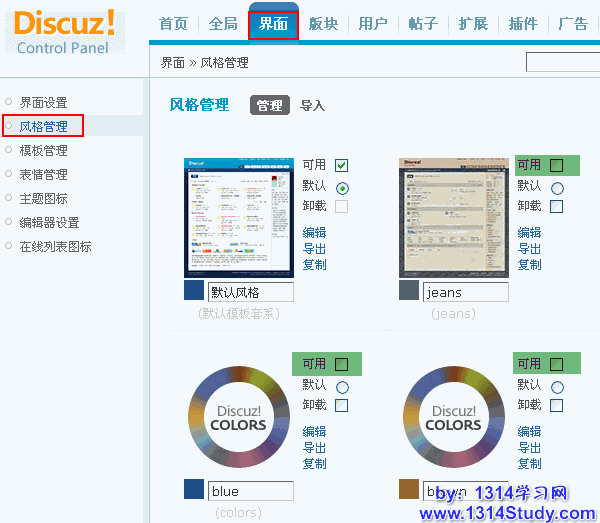Switch to the 版块 top navigation tab
Screen dimensions: 600x523
(323, 24)
